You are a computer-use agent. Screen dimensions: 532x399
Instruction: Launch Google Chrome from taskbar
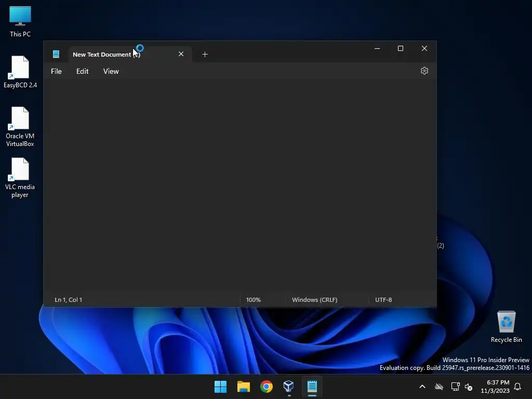tap(267, 387)
